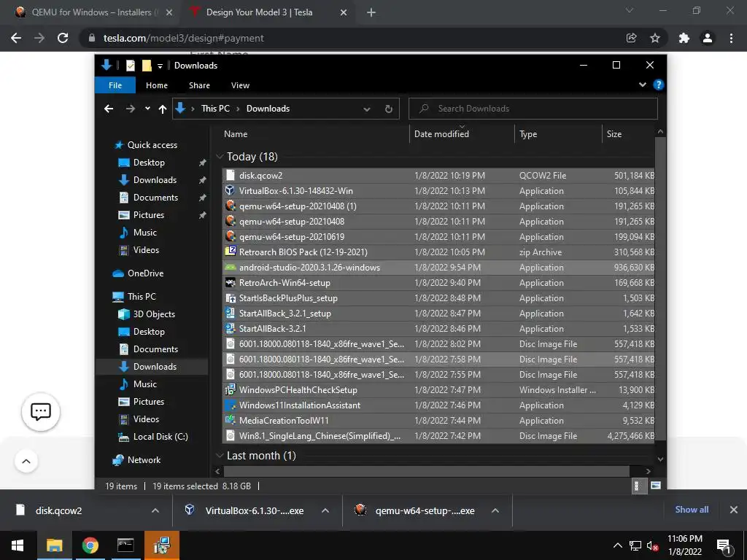Open the address bar history dropdown
The height and width of the screenshot is (560, 747).
[x=367, y=109]
